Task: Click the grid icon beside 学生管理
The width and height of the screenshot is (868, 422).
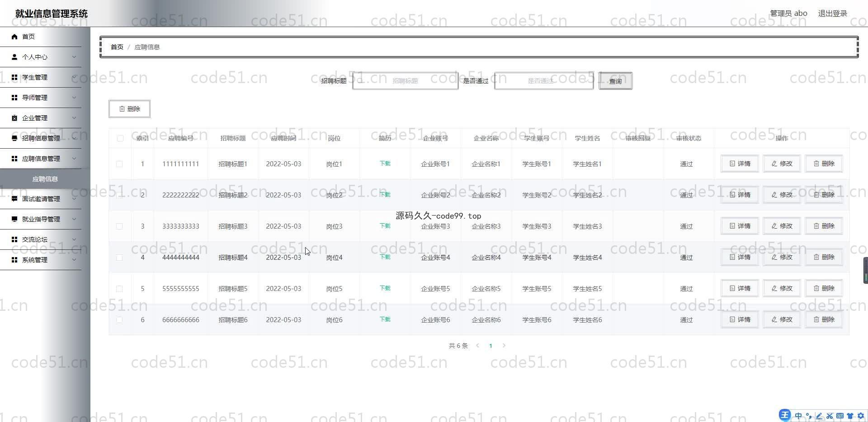Action: (x=14, y=77)
